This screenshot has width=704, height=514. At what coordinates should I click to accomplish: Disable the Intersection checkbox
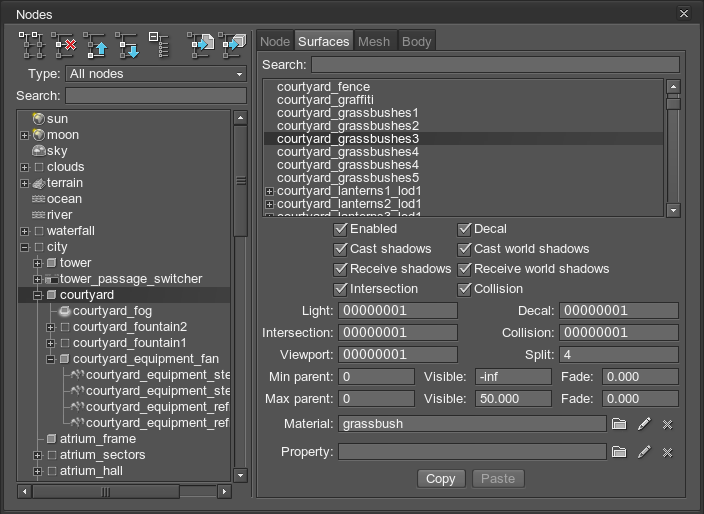coord(340,289)
